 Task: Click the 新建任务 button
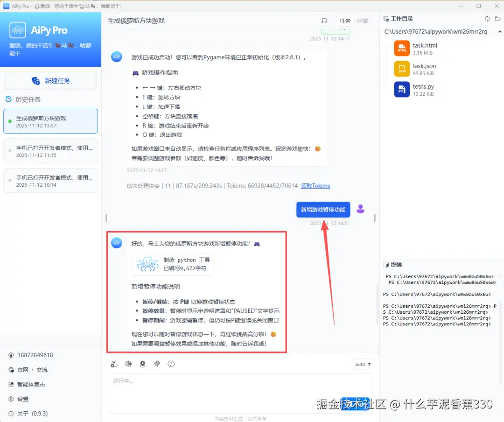tap(50, 80)
